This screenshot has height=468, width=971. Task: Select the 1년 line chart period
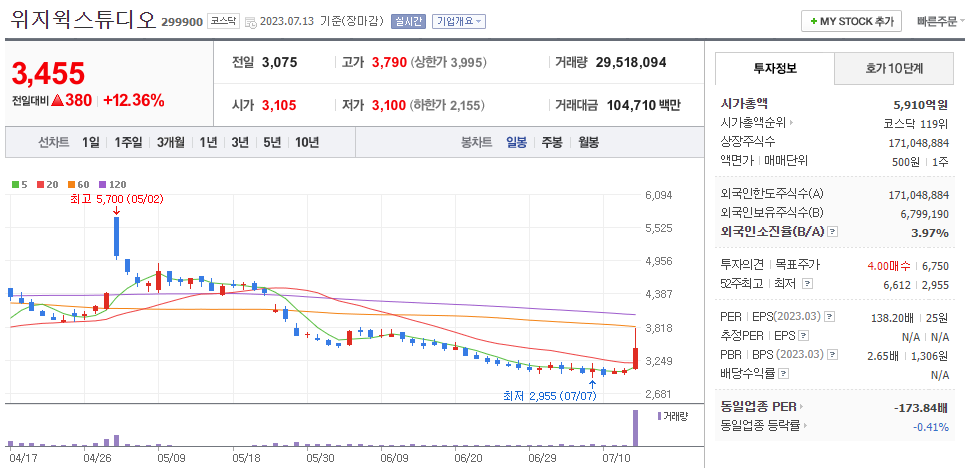click(x=208, y=142)
